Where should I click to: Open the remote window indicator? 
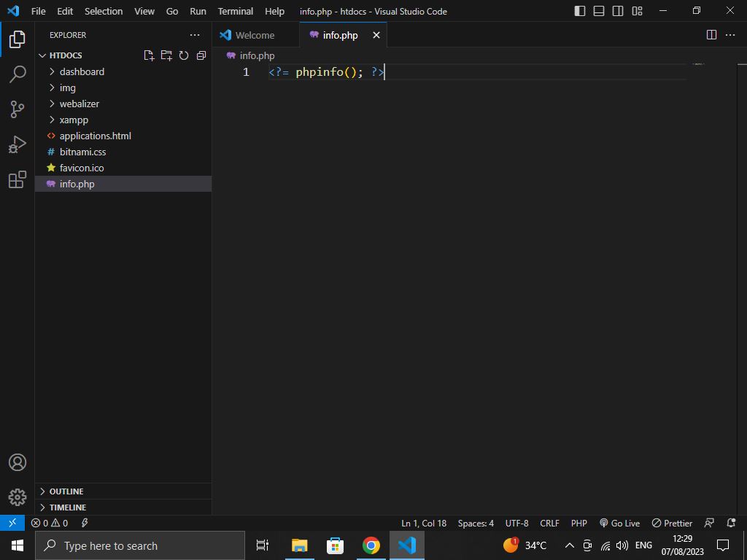click(12, 523)
